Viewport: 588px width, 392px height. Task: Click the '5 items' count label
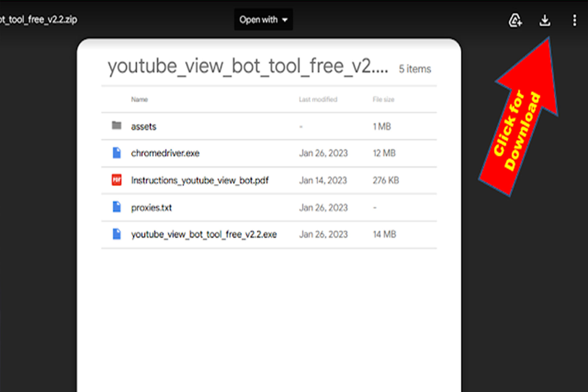pos(415,69)
